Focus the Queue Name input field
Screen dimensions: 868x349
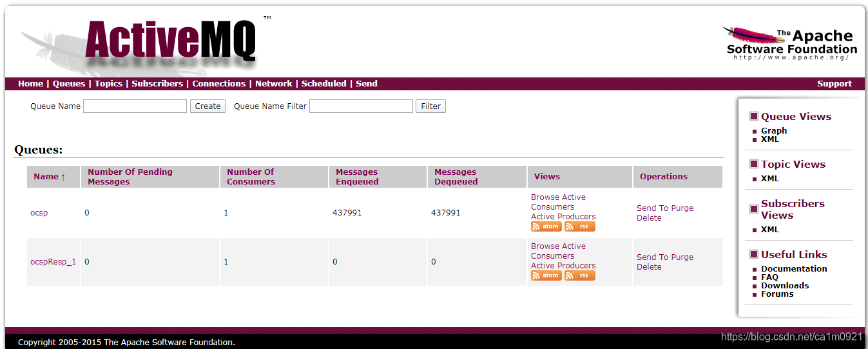(135, 106)
